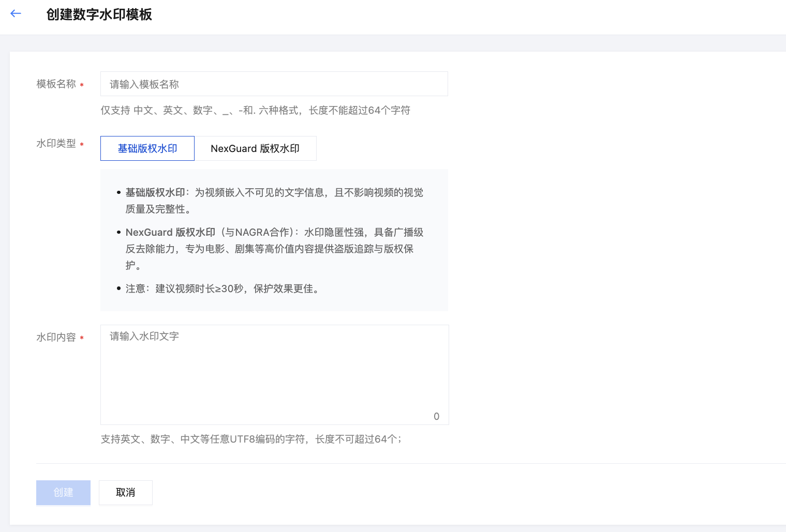The image size is (786, 532).
Task: Select 基础版权水印 watermark type
Action: point(147,148)
